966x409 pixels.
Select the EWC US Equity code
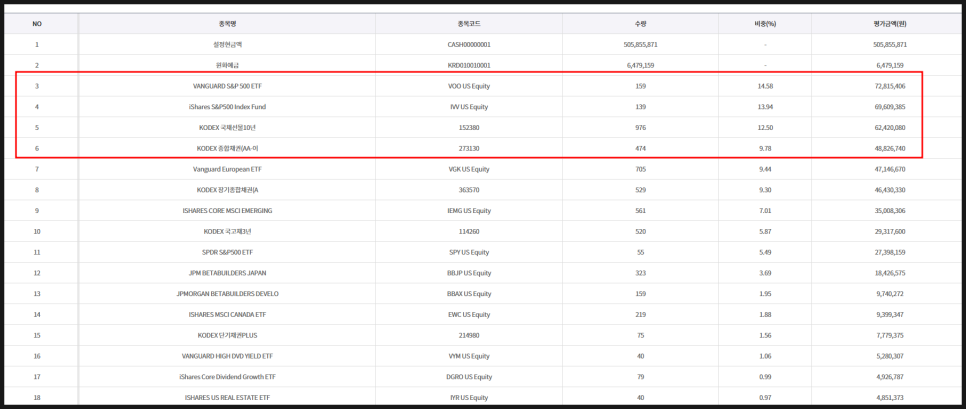469,315
